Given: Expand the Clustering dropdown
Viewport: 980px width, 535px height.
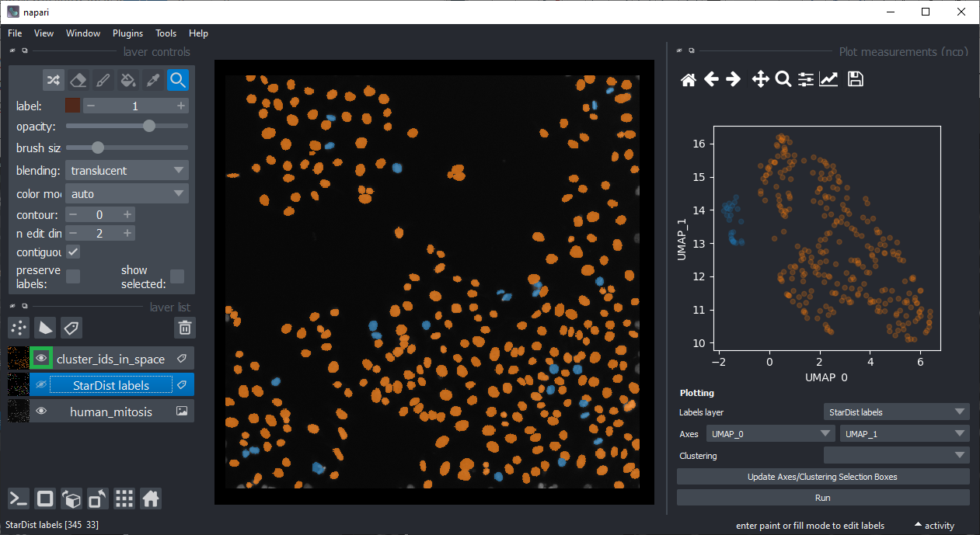Looking at the screenshot, I should pos(896,456).
